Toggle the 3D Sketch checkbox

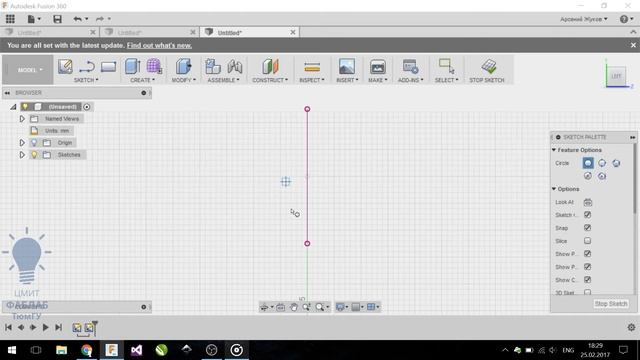click(587, 292)
